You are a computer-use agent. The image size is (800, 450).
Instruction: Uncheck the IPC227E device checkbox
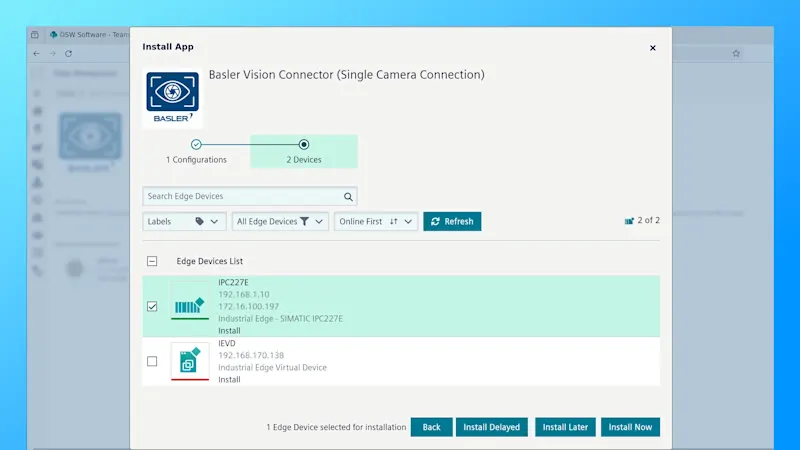coord(152,306)
